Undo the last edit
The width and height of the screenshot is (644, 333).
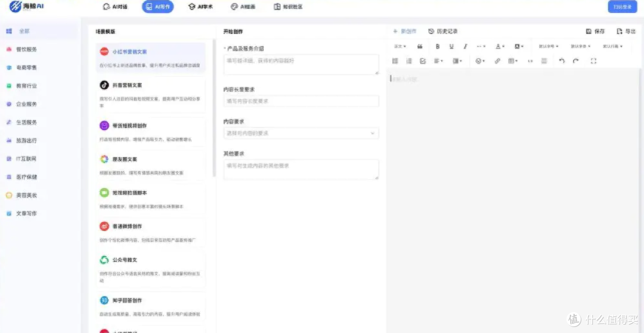coord(562,61)
